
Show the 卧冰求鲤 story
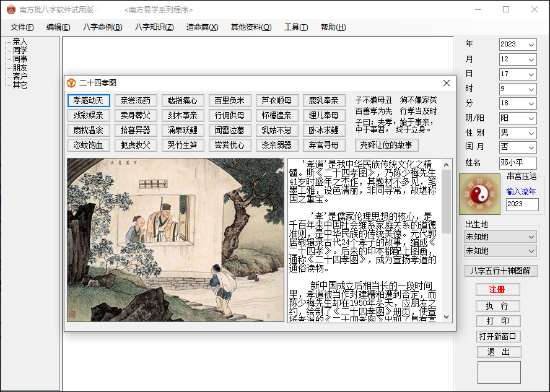coord(324,131)
